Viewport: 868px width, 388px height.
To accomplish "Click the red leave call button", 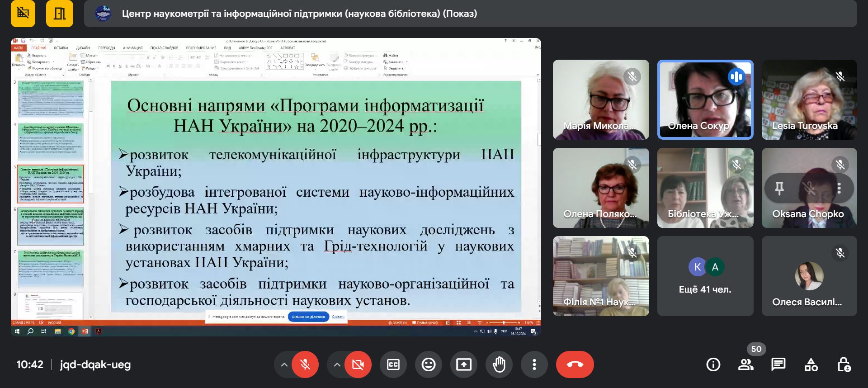I will click(x=575, y=364).
